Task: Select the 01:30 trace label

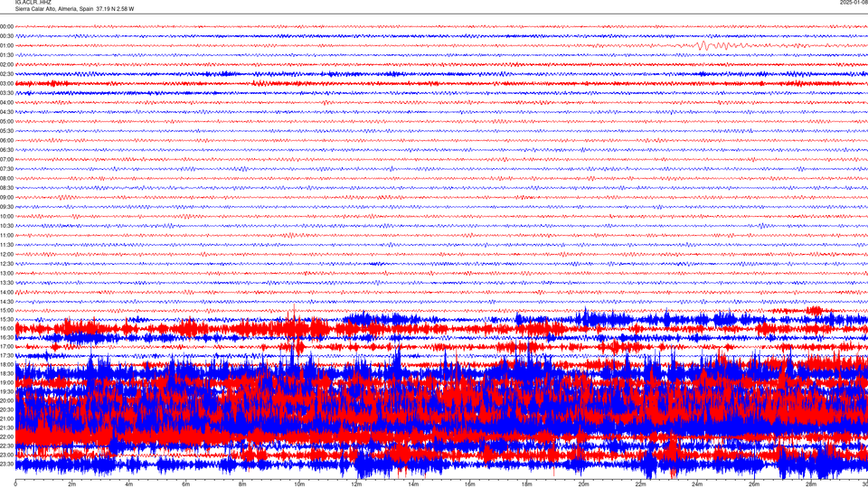Action: click(6, 55)
